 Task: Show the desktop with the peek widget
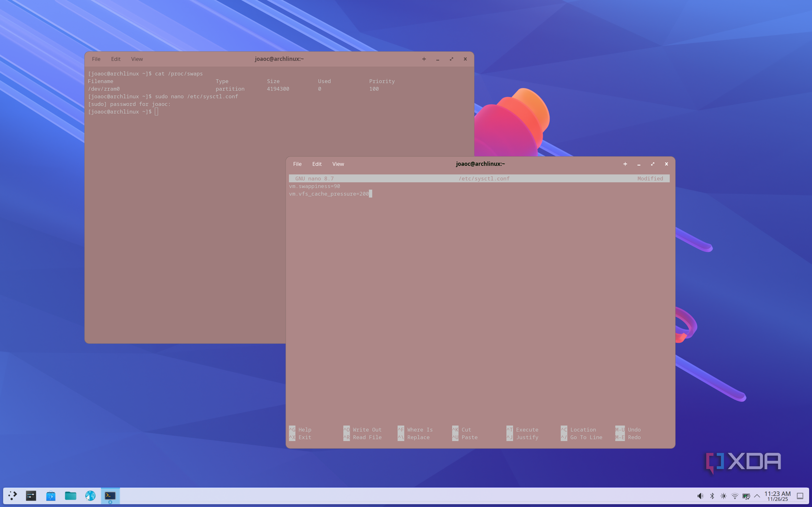(800, 496)
